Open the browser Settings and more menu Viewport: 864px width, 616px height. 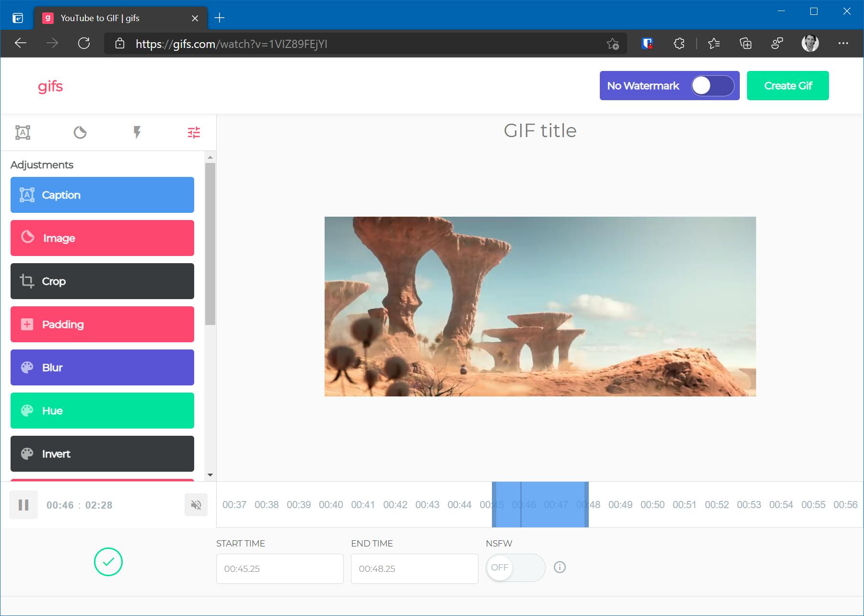coord(843,43)
